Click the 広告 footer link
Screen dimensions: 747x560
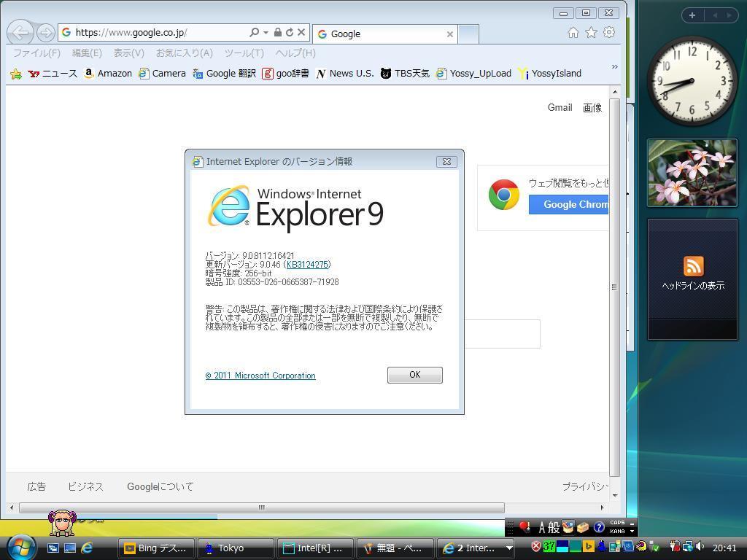tap(36, 486)
